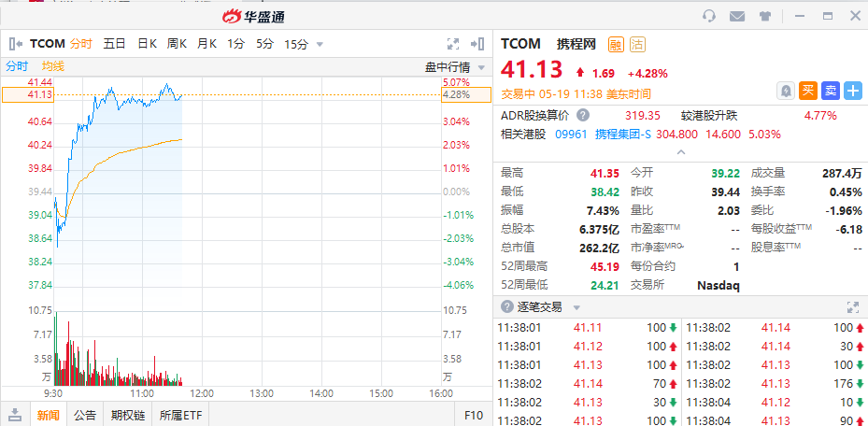Collapse right panel arrow icon
Screen dimensions: 868x426
(477, 44)
